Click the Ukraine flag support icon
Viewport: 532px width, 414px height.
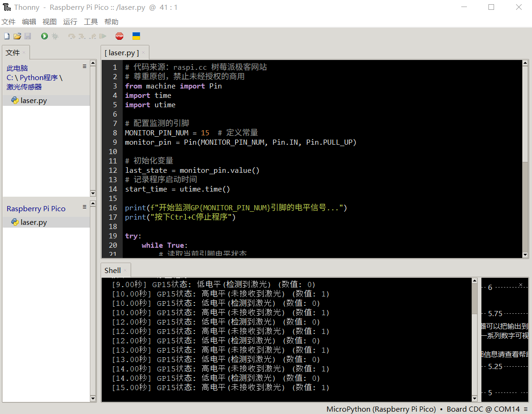tap(136, 36)
